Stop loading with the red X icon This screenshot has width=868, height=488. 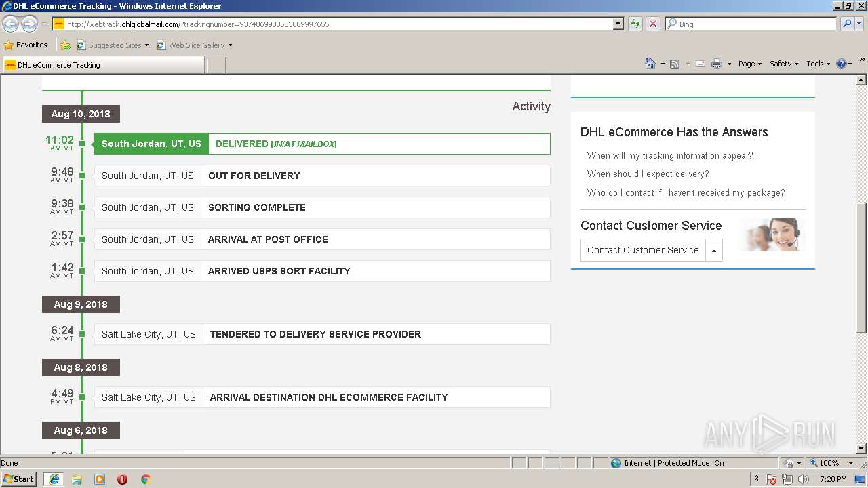pyautogui.click(x=652, y=24)
